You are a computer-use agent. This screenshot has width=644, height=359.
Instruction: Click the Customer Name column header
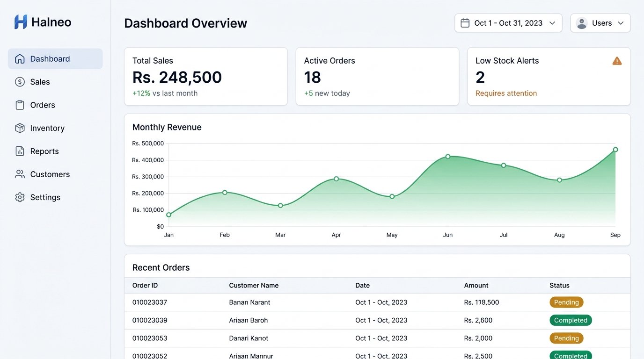(x=254, y=285)
